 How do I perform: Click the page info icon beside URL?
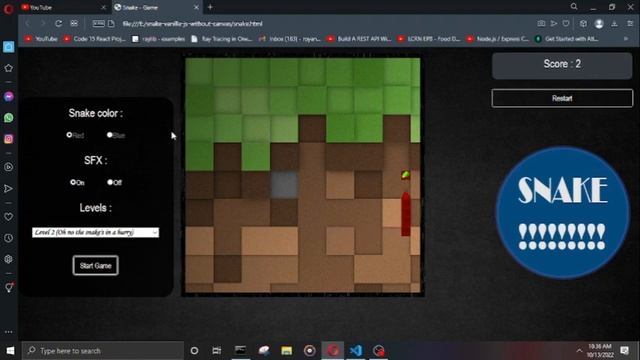pos(111,24)
